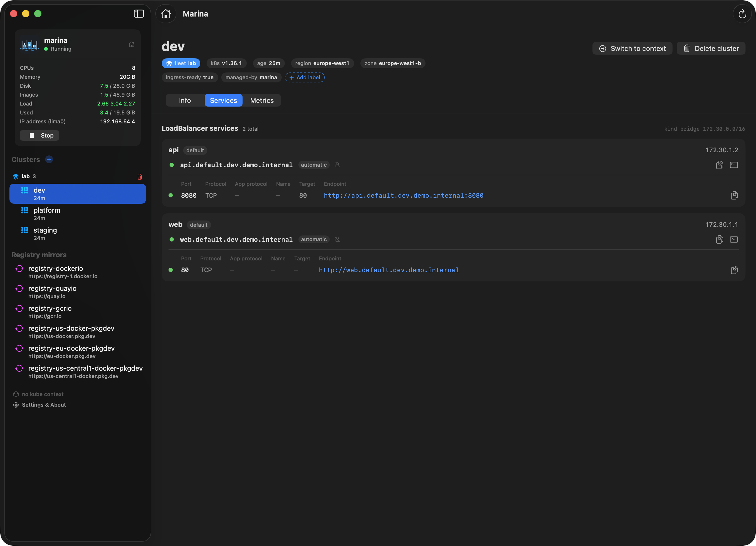
Task: Open the terminal icon for the api service
Action: (x=734, y=165)
